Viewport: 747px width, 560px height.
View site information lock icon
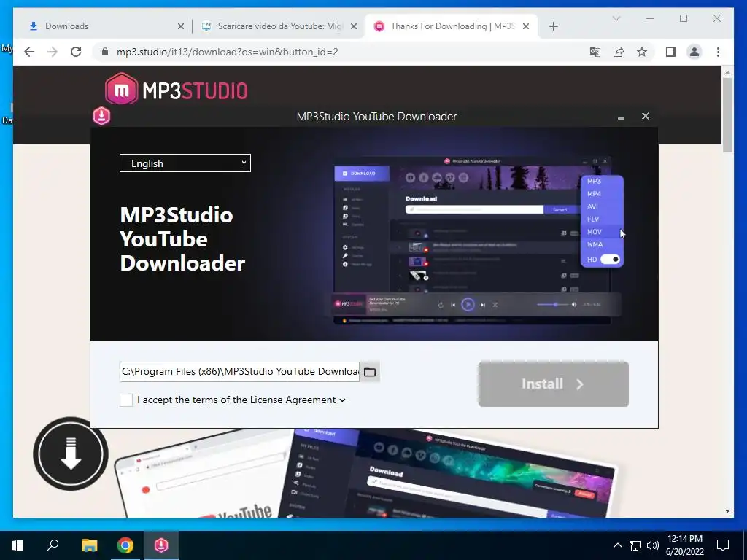pyautogui.click(x=105, y=52)
